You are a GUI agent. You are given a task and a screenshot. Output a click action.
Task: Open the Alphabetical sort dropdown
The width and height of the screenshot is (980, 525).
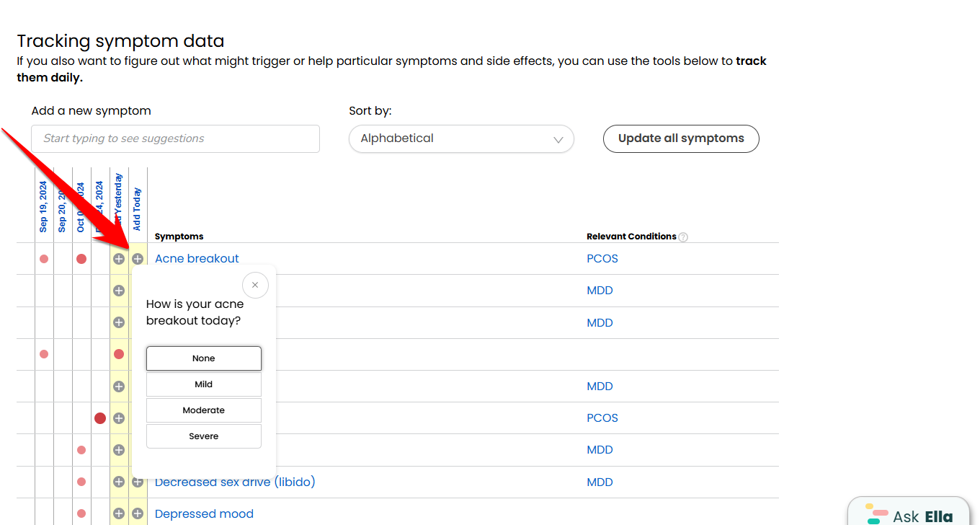tap(461, 138)
